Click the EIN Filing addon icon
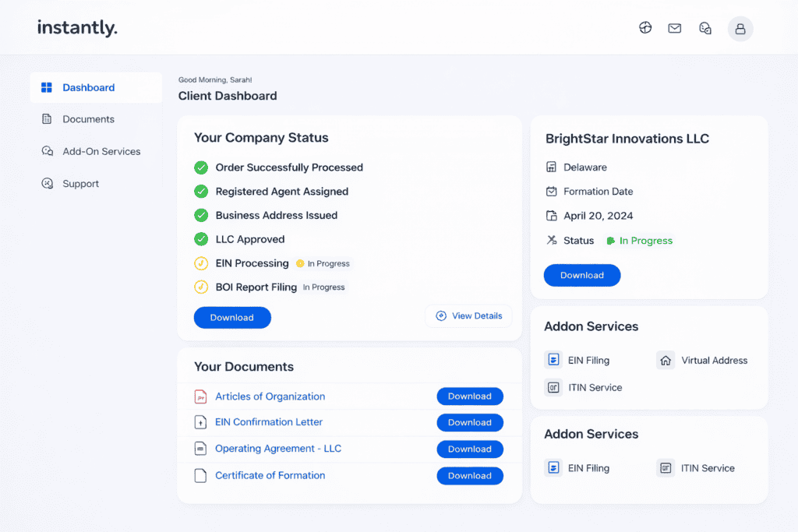Image resolution: width=798 pixels, height=532 pixels. 553,360
